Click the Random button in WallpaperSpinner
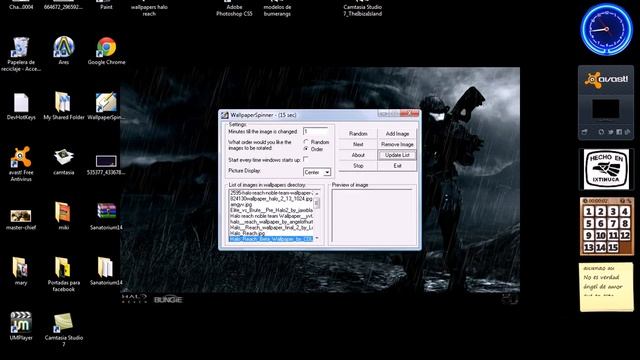 click(358, 134)
